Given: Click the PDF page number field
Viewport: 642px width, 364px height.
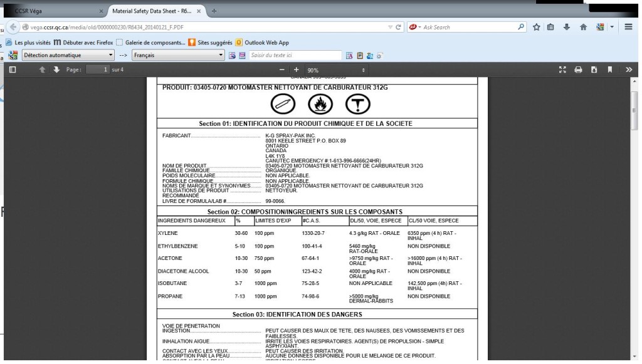Looking at the screenshot, I should pos(97,70).
